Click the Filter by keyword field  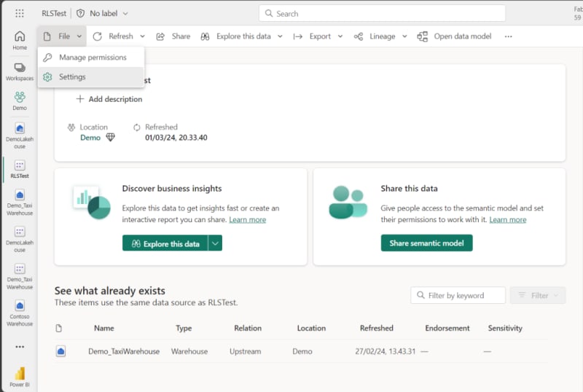[x=458, y=295]
